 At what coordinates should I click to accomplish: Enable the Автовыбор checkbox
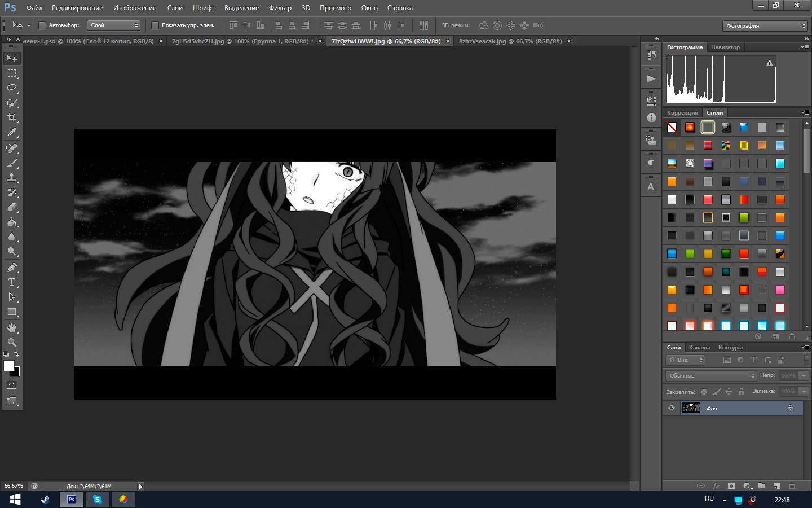click(x=42, y=25)
